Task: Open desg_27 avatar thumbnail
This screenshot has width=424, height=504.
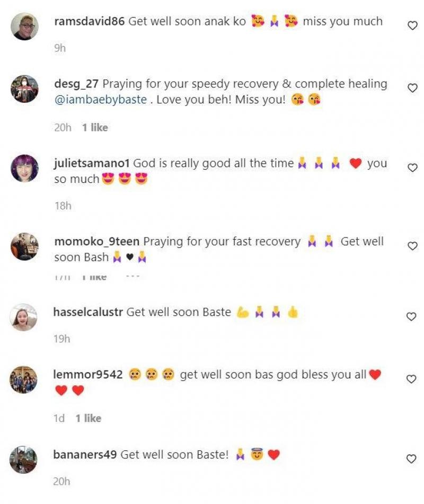Action: click(x=24, y=89)
